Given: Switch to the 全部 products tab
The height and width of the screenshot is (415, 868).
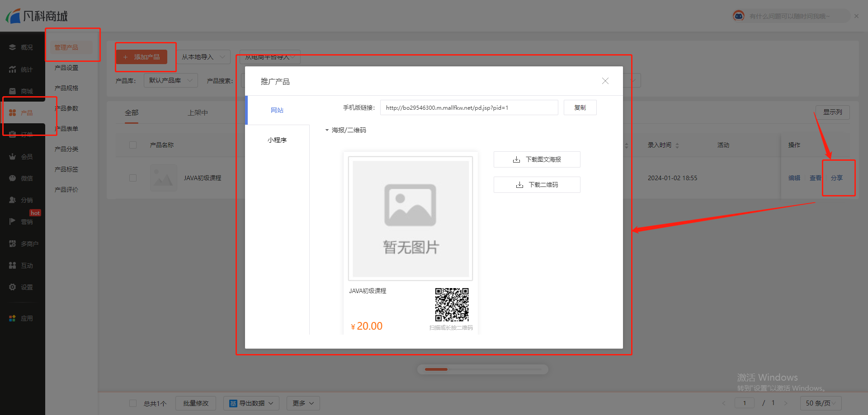Looking at the screenshot, I should pyautogui.click(x=132, y=112).
